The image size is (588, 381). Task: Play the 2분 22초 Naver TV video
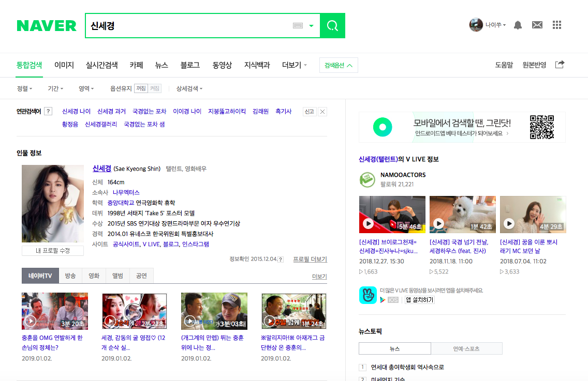pos(134,311)
